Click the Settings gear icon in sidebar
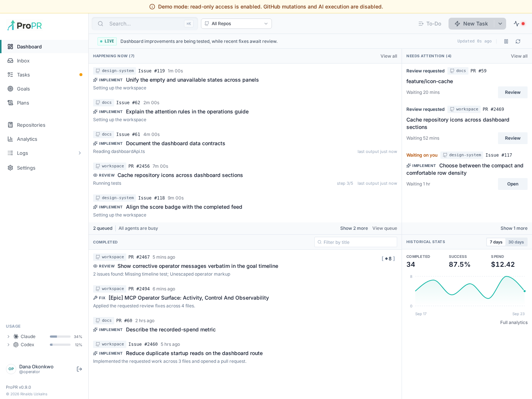 point(10,168)
